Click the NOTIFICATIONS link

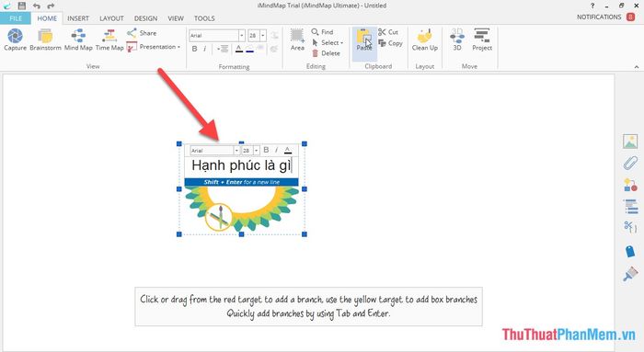coord(599,17)
